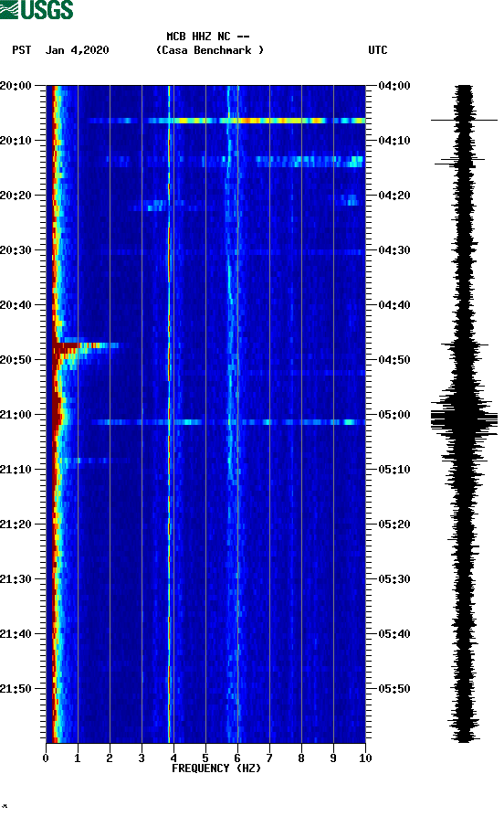Screen dimensions: 504x816
Task: Click the PST time label '21:10'
Action: tap(16, 470)
